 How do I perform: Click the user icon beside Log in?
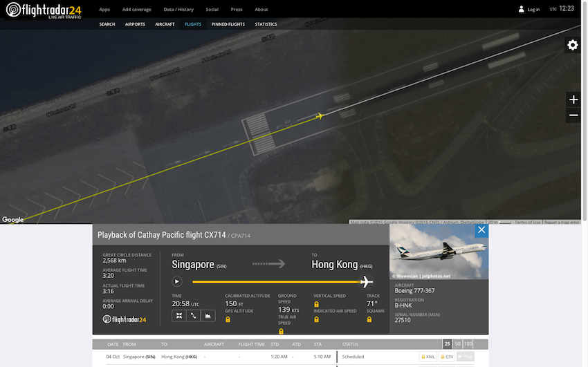tap(522, 10)
